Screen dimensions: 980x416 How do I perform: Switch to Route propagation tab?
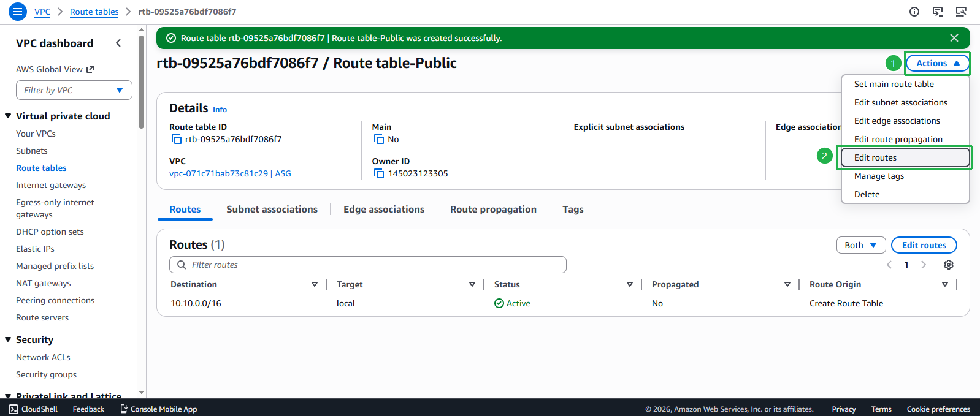(493, 209)
